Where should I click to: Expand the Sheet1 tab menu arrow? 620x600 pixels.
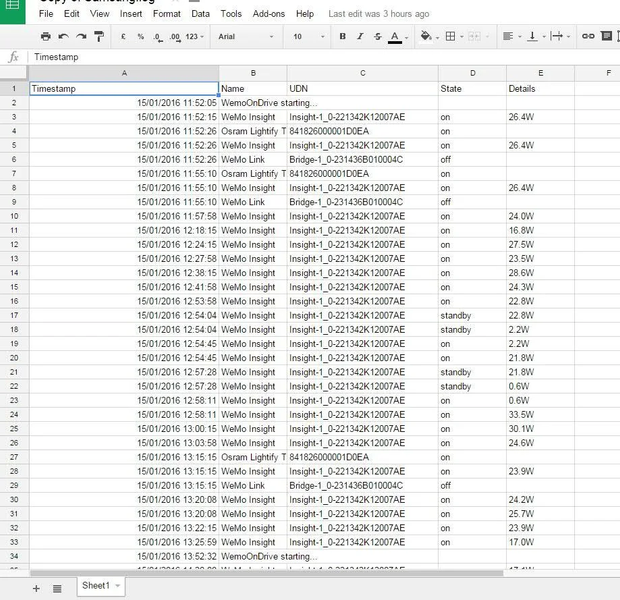tap(117, 586)
